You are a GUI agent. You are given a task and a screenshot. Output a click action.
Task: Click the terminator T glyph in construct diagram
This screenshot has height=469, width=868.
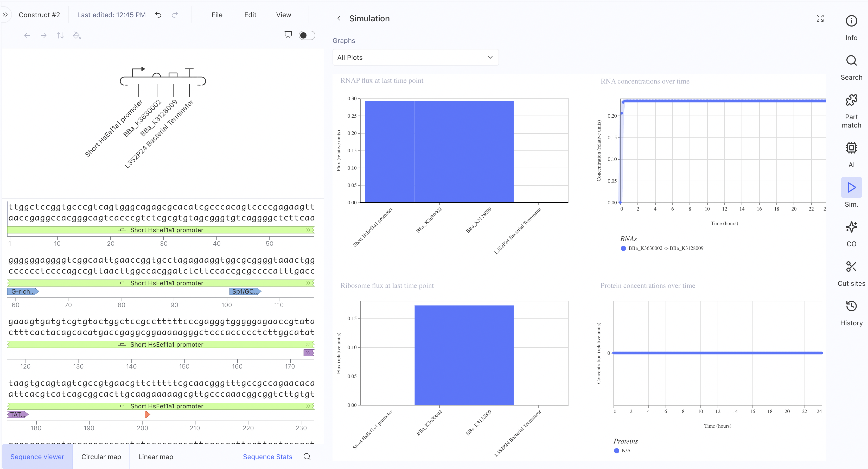point(189,72)
